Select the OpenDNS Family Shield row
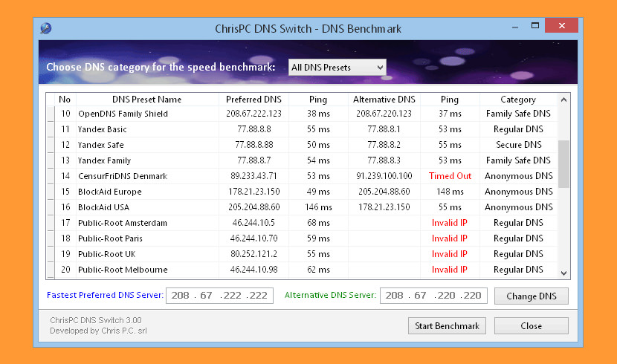 (303, 114)
